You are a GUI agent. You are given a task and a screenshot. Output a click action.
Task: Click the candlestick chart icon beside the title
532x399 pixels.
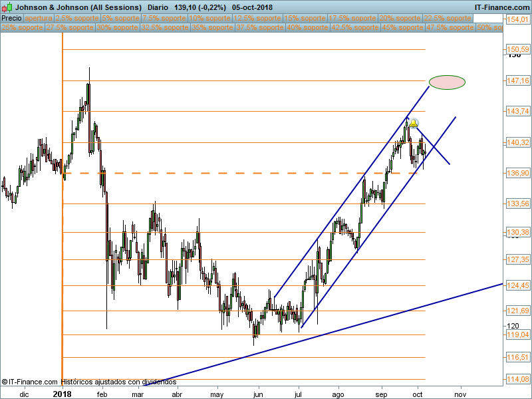pos(7,7)
